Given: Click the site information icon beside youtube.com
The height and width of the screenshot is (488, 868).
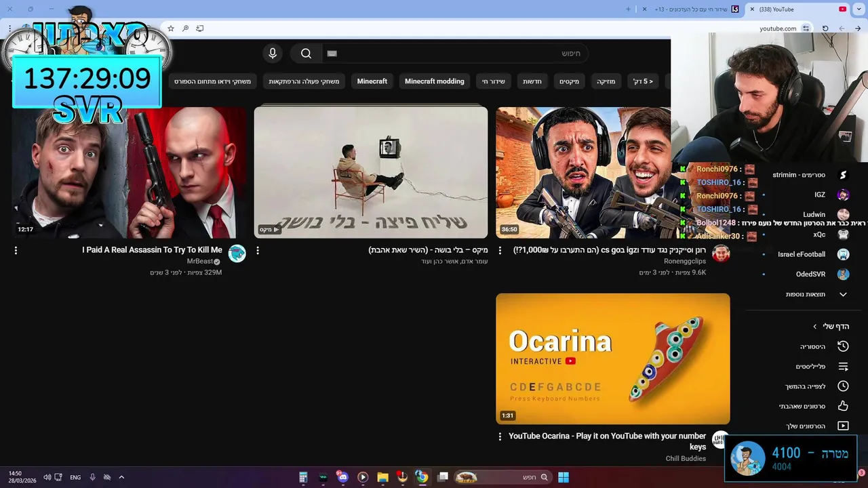Looking at the screenshot, I should pyautogui.click(x=806, y=28).
